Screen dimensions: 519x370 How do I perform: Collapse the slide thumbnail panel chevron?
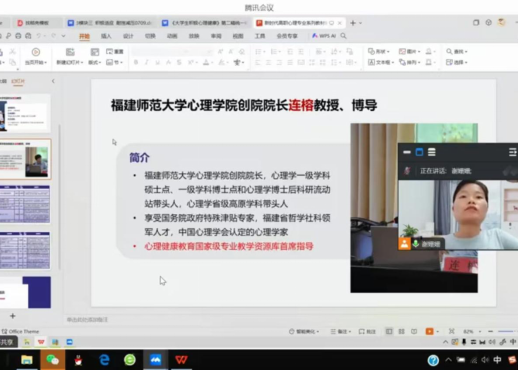click(x=53, y=81)
